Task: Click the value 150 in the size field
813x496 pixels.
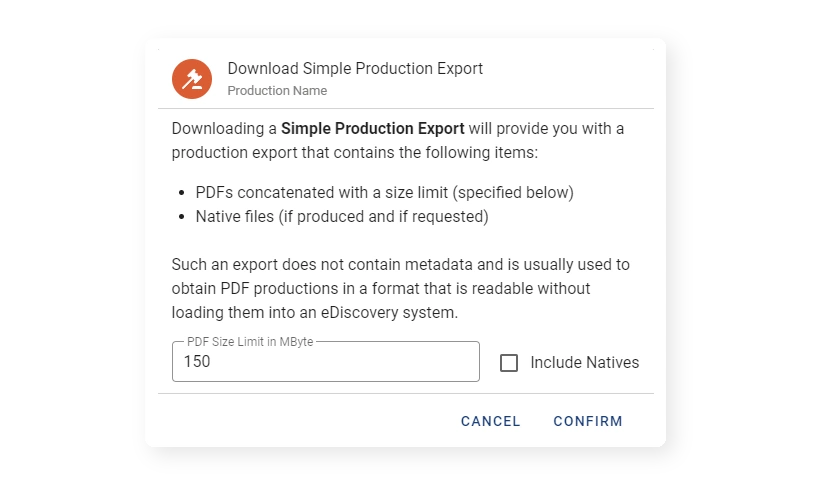Action: tap(197, 362)
